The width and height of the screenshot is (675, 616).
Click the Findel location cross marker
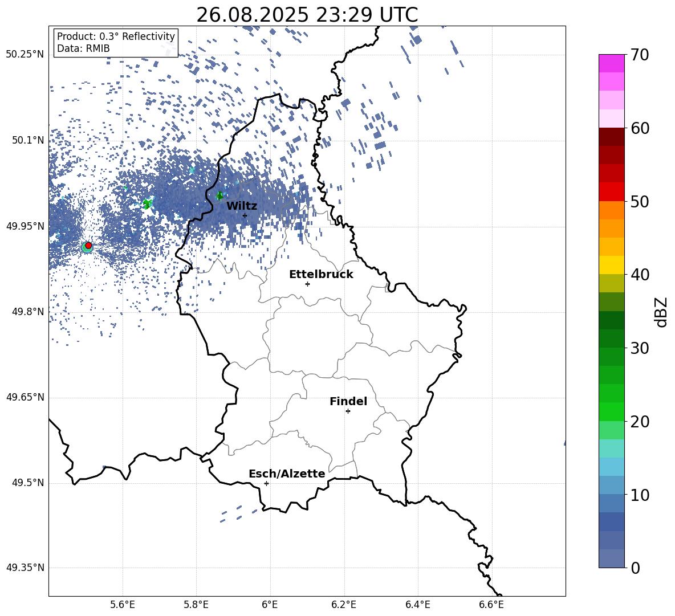348,411
